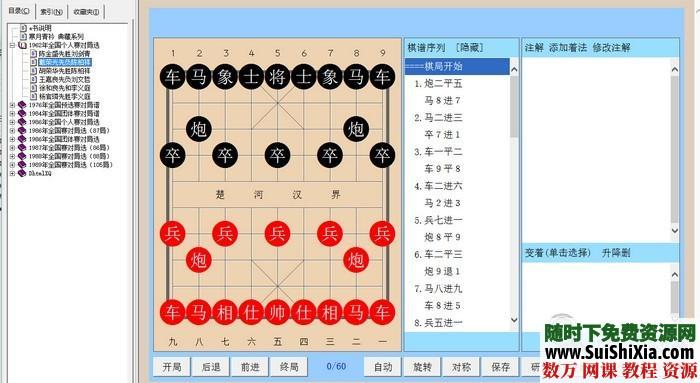Click the 升降删 variation controls
The width and height of the screenshot is (700, 383).
[616, 253]
